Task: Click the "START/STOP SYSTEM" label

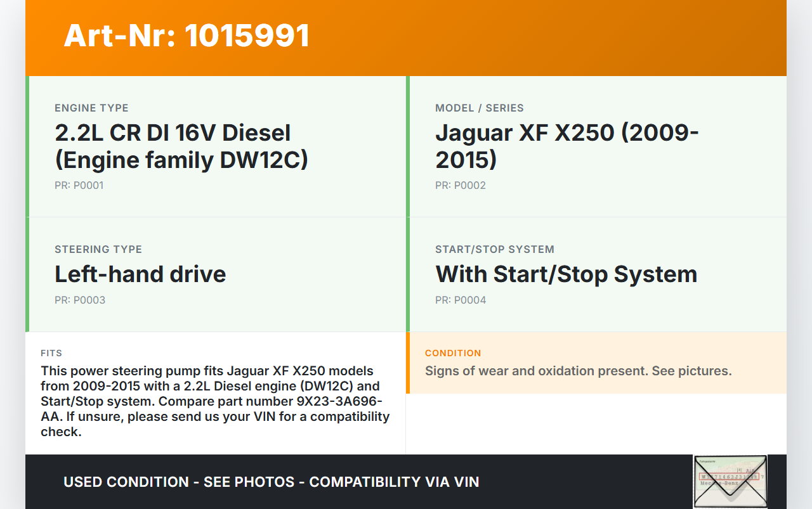Action: [x=495, y=249]
